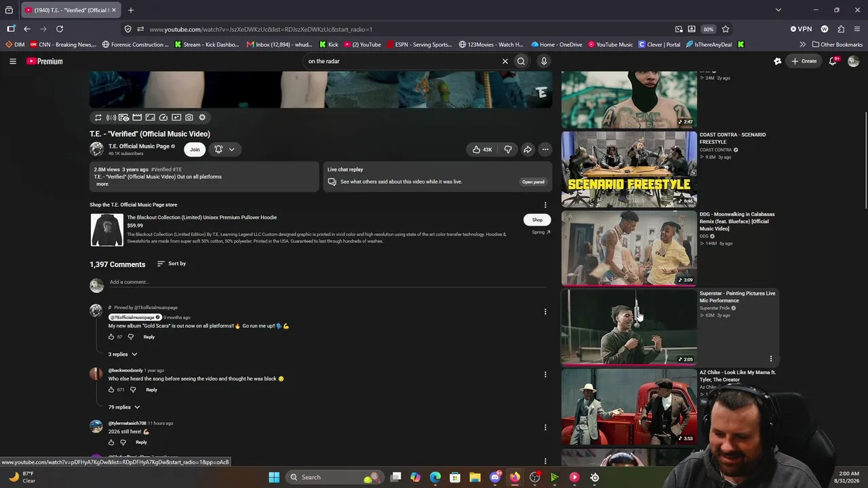
Task: Like the pinned Gold Scars comment
Action: 111,337
